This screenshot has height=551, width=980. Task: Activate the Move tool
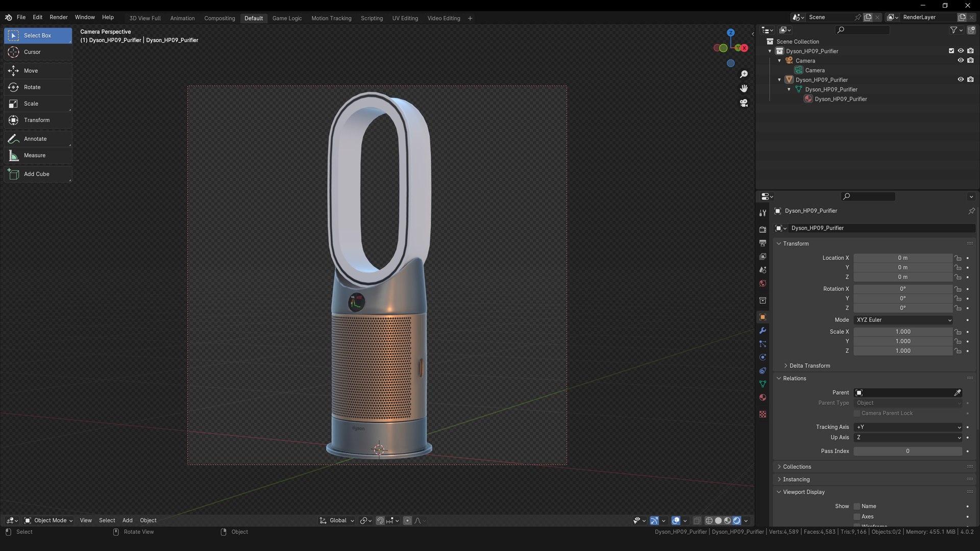click(x=38, y=71)
